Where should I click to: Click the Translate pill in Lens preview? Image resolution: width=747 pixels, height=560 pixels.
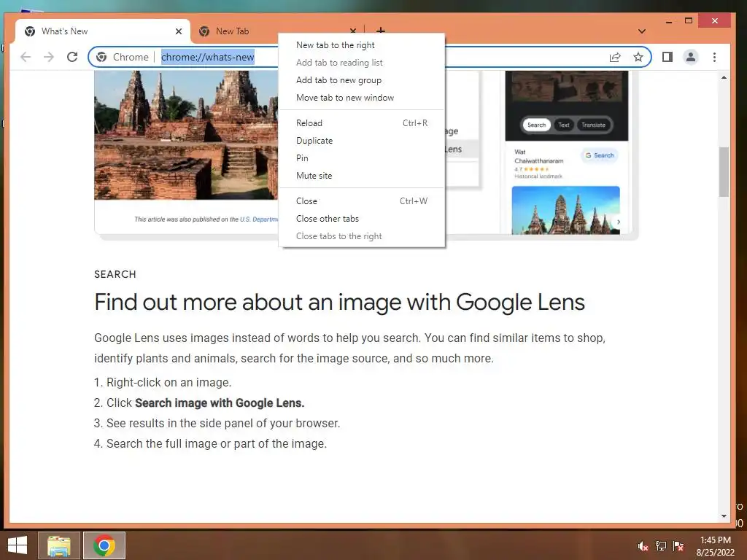click(593, 125)
